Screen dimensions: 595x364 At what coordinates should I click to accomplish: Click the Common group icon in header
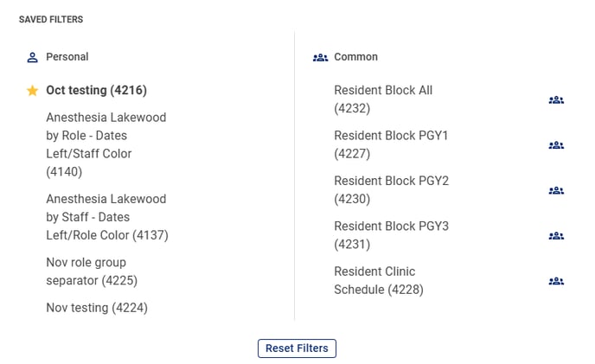tap(320, 57)
